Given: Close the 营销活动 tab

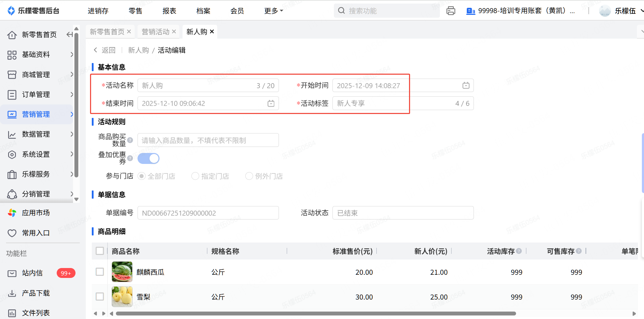Looking at the screenshot, I should [x=174, y=32].
